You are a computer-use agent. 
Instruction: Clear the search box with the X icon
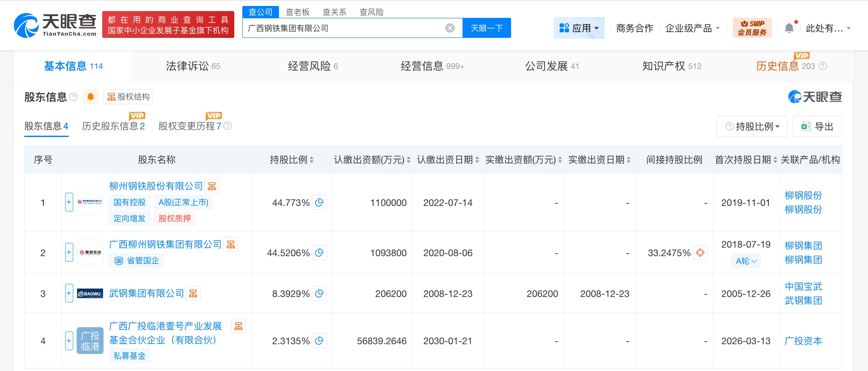click(450, 28)
